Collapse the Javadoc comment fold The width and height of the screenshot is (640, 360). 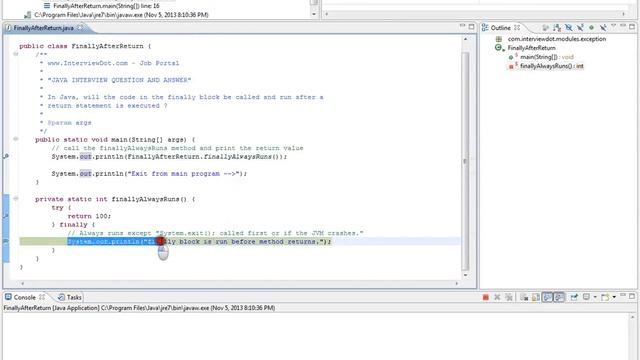tap(16, 54)
